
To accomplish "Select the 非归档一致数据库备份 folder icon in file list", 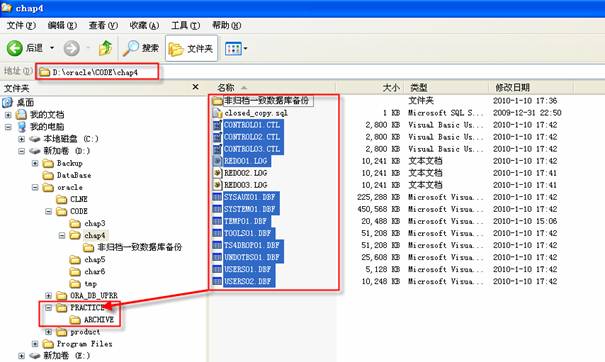I will point(217,101).
